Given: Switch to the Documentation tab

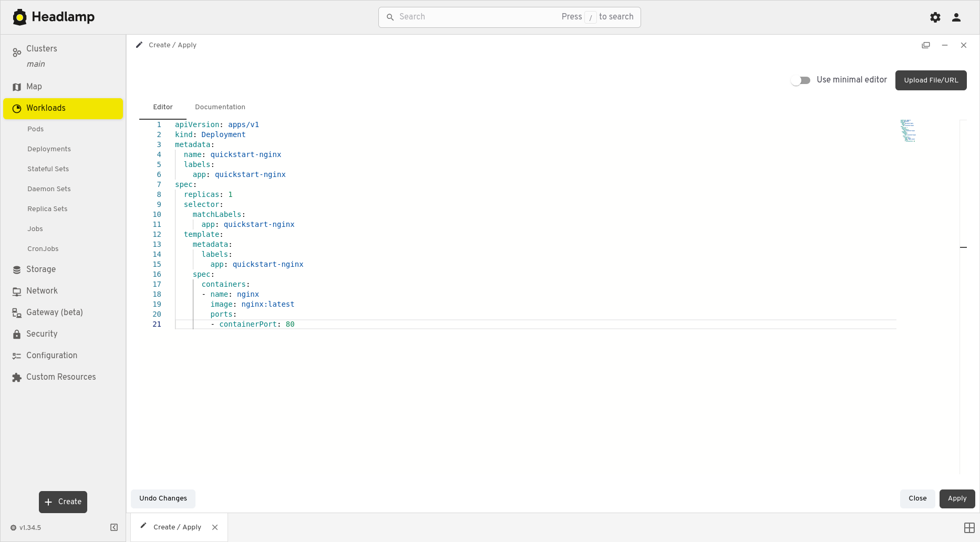Looking at the screenshot, I should [220, 107].
